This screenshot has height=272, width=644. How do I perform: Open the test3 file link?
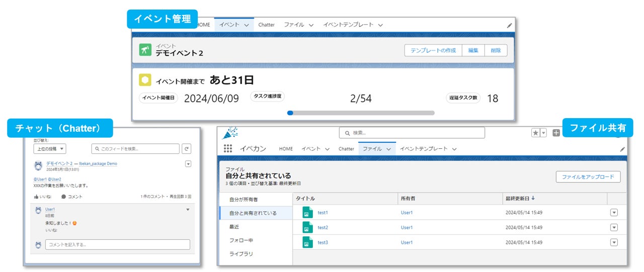click(323, 242)
